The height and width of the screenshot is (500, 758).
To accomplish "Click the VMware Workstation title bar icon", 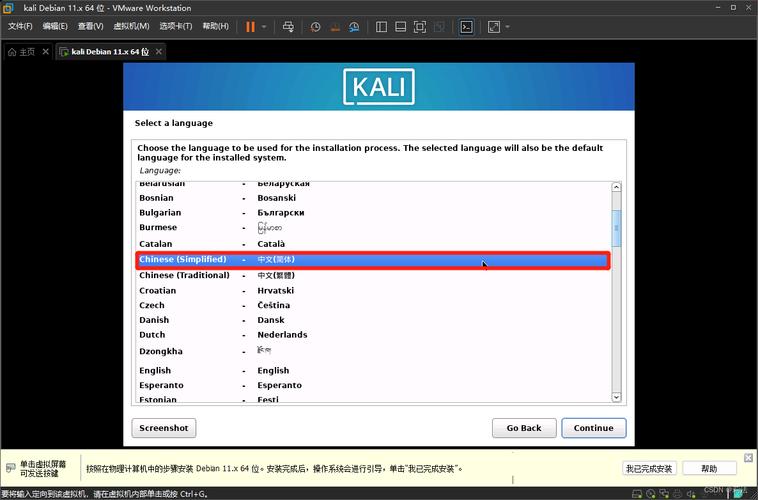I will (x=8, y=8).
